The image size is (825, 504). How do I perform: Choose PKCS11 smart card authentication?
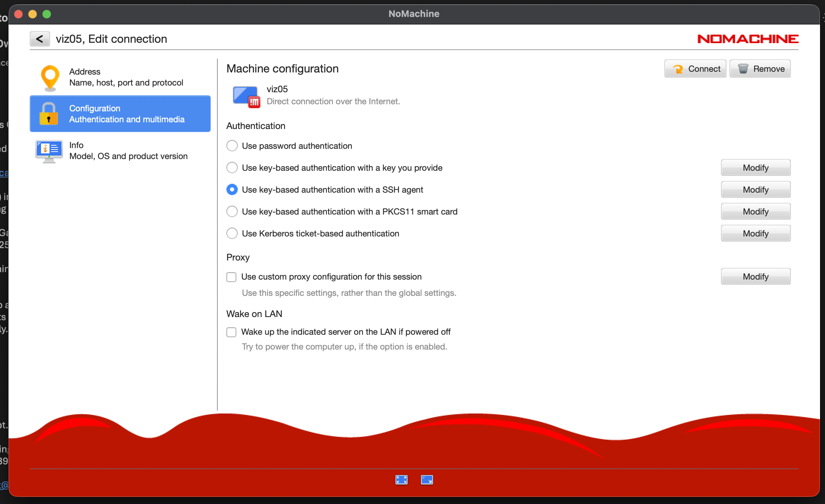click(x=232, y=211)
